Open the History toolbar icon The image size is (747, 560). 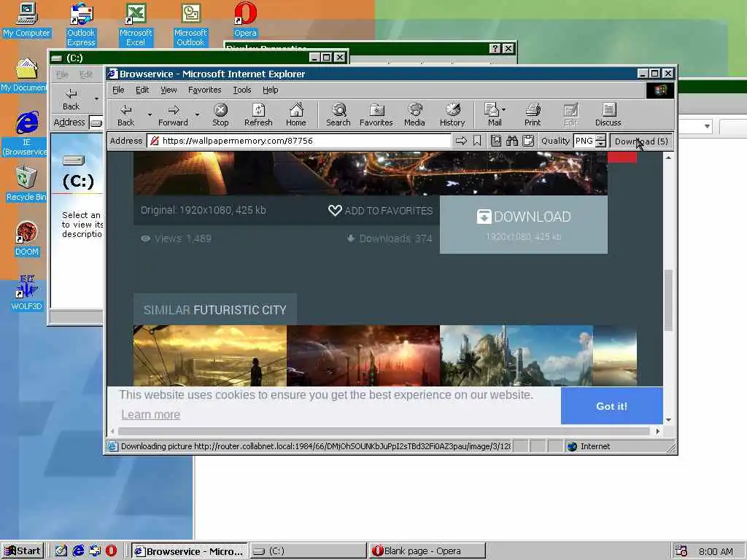pyautogui.click(x=452, y=114)
